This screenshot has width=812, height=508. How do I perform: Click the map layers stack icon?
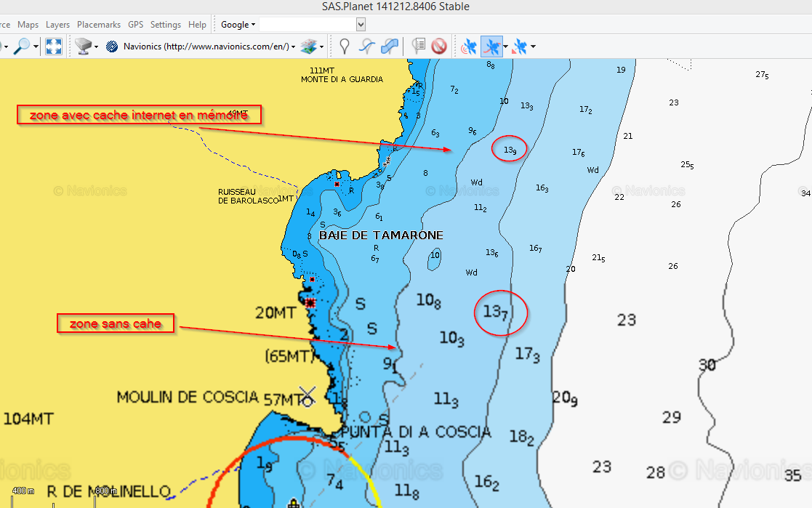click(x=309, y=46)
